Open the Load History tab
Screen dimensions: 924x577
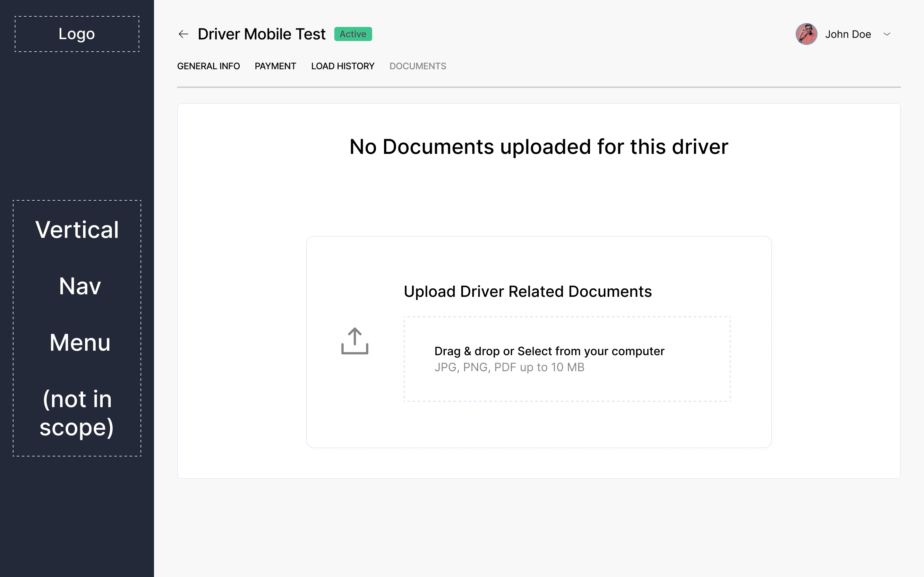pos(343,66)
